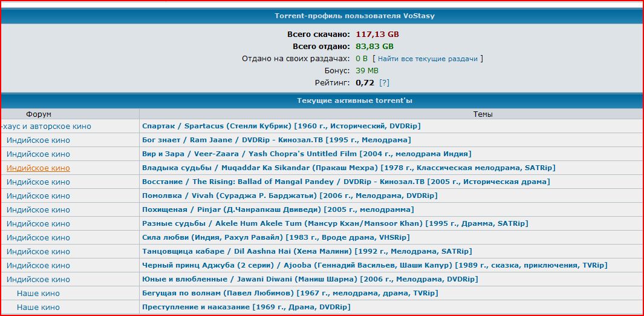Select the uploaded total 83,83 GB value
The width and height of the screenshot is (644, 316).
pyautogui.click(x=374, y=47)
